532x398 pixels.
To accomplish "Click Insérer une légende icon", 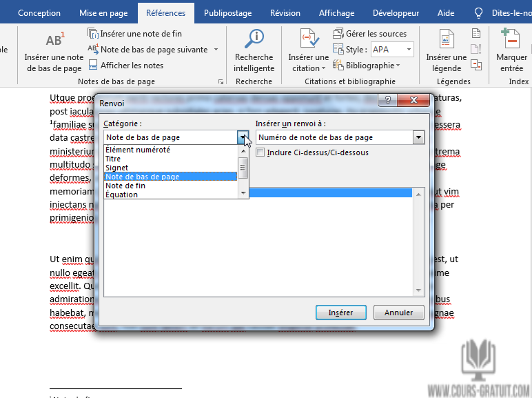I will (447, 40).
